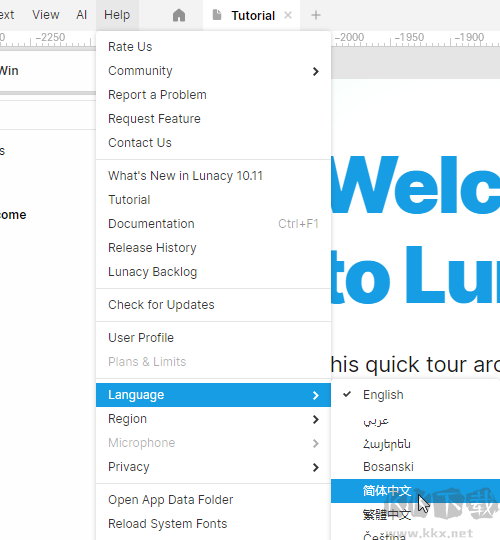
Task: Close the Tutorial tab
Action: pyautogui.click(x=288, y=15)
